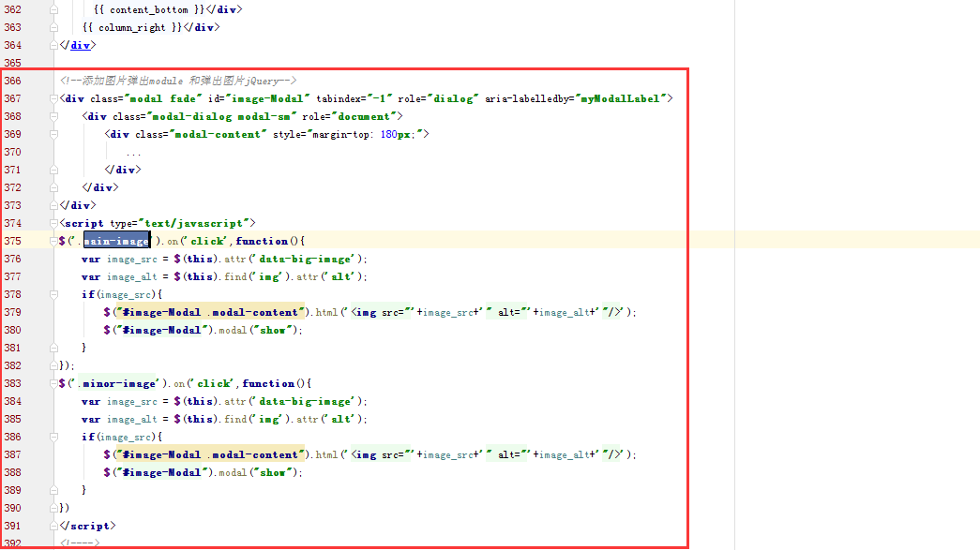Click the column_right template variable

pyautogui.click(x=132, y=27)
